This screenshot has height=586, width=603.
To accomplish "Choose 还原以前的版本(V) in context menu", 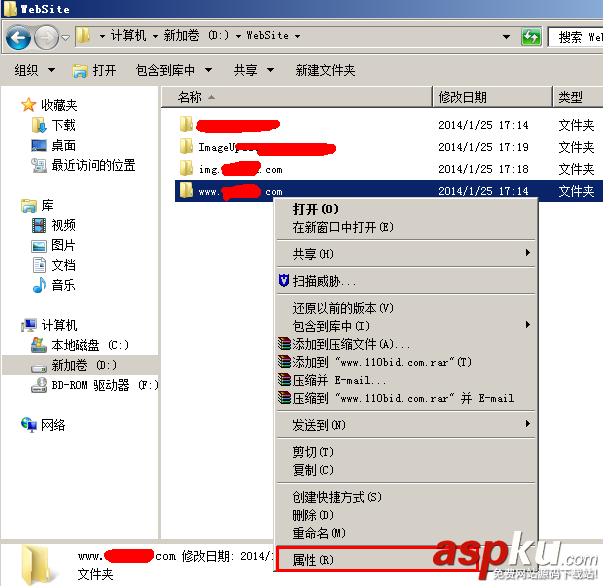I will coord(406,308).
